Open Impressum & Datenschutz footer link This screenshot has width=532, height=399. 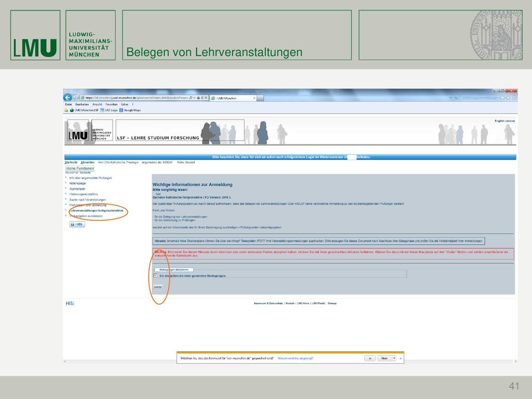pos(268,303)
